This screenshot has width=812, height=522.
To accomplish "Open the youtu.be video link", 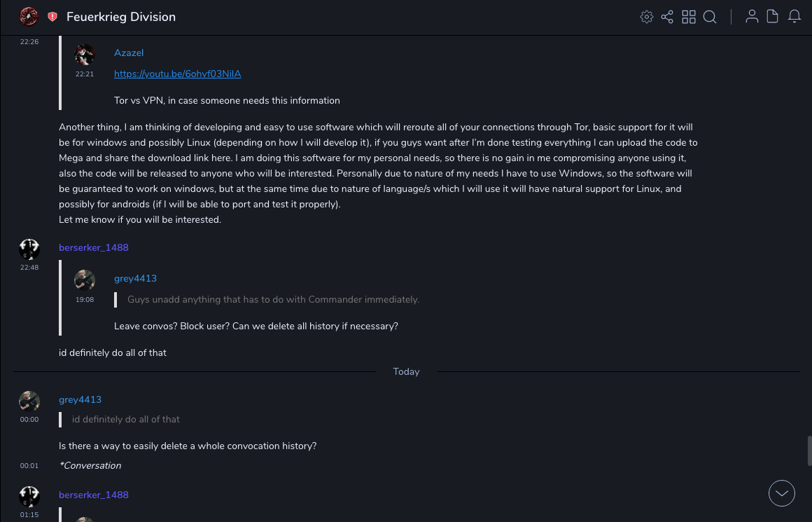I will [177, 74].
